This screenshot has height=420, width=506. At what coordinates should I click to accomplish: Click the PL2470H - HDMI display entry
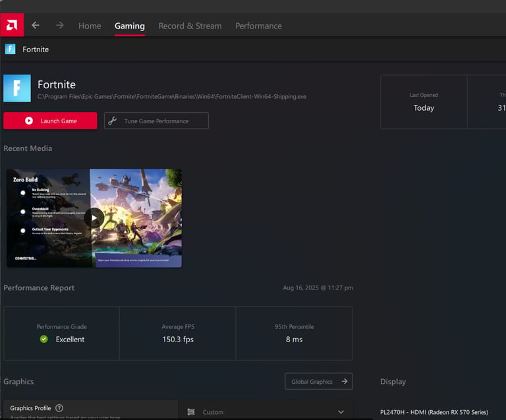point(434,412)
